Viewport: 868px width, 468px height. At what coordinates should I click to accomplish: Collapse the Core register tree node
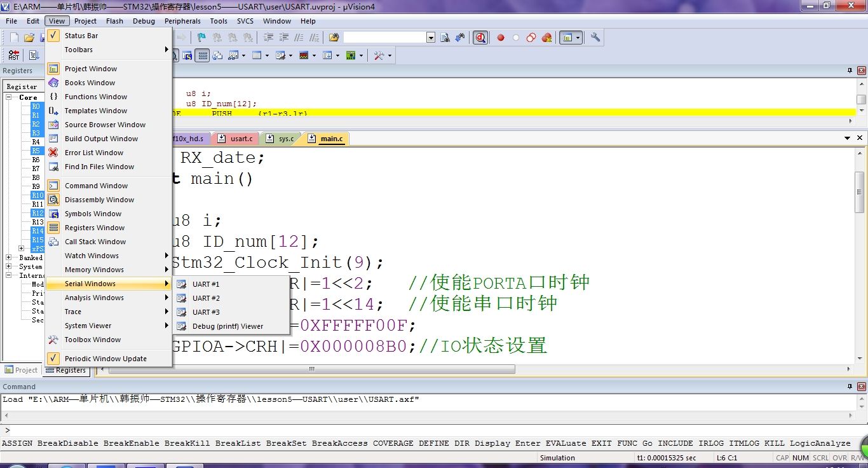pyautogui.click(x=10, y=97)
